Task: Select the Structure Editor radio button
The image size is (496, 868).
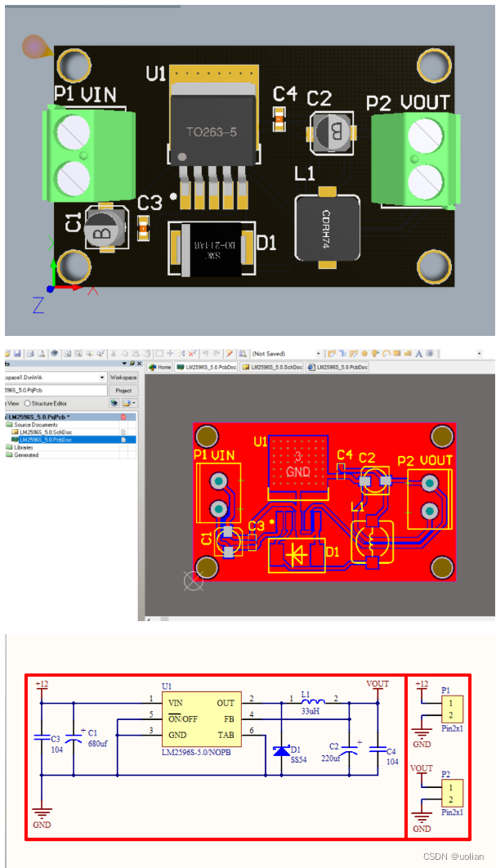Action: 27,404
